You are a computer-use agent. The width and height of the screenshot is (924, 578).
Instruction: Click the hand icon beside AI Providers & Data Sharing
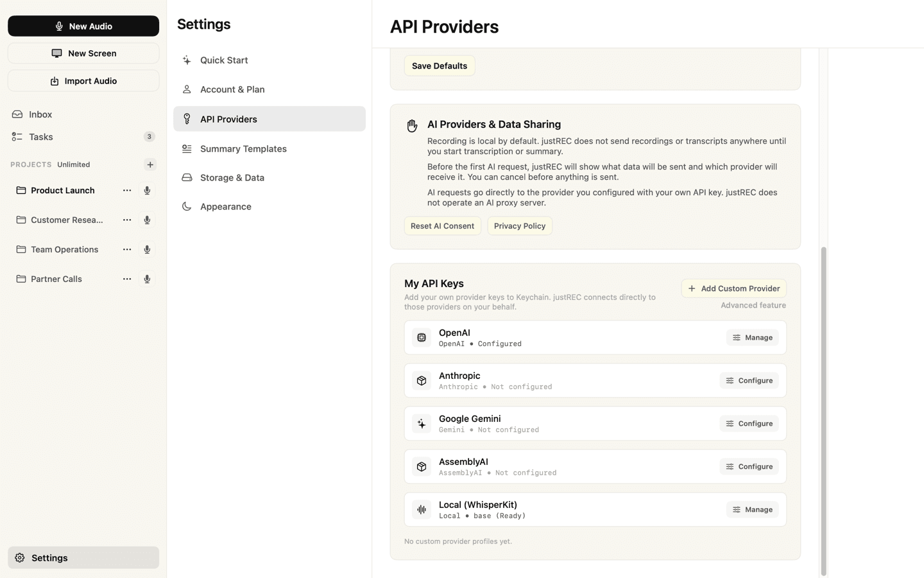(412, 125)
